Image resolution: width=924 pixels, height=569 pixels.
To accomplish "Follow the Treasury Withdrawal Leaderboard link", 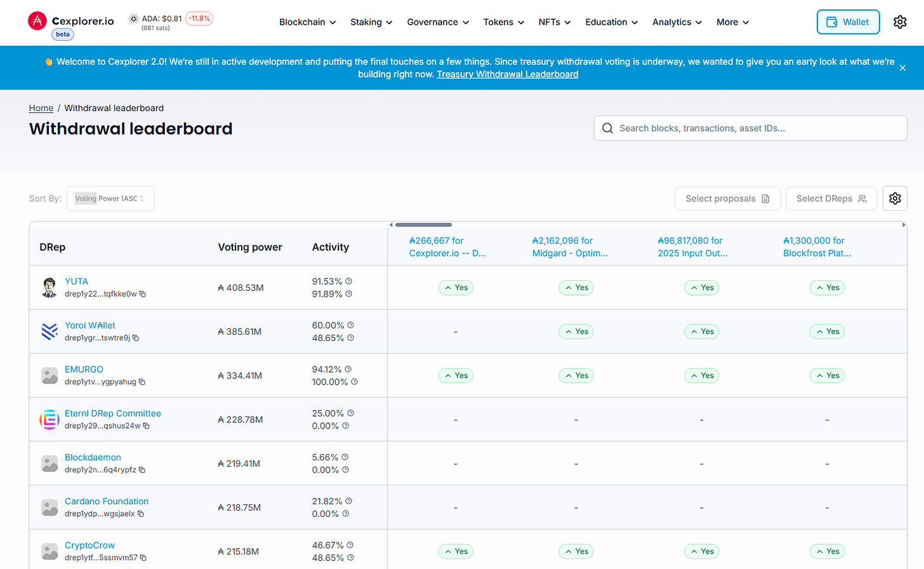I will (x=508, y=74).
